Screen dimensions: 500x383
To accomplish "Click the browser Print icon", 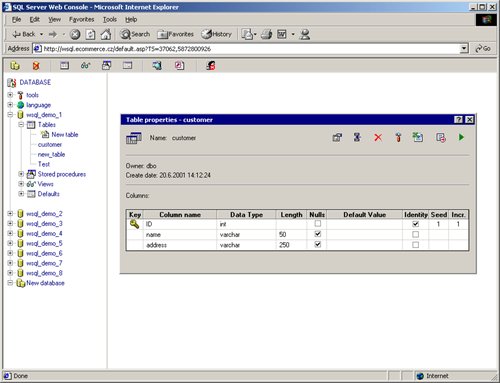I will (266, 34).
